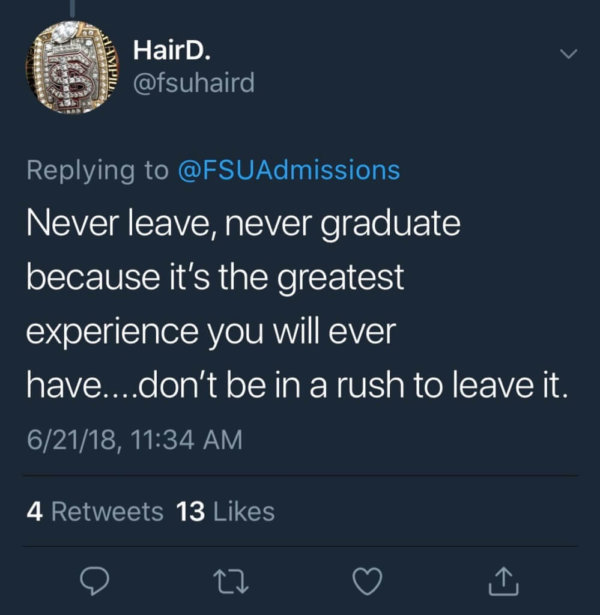The image size is (600, 615).
Task: Tap the 11:34 AM time text
Action: coord(186,439)
